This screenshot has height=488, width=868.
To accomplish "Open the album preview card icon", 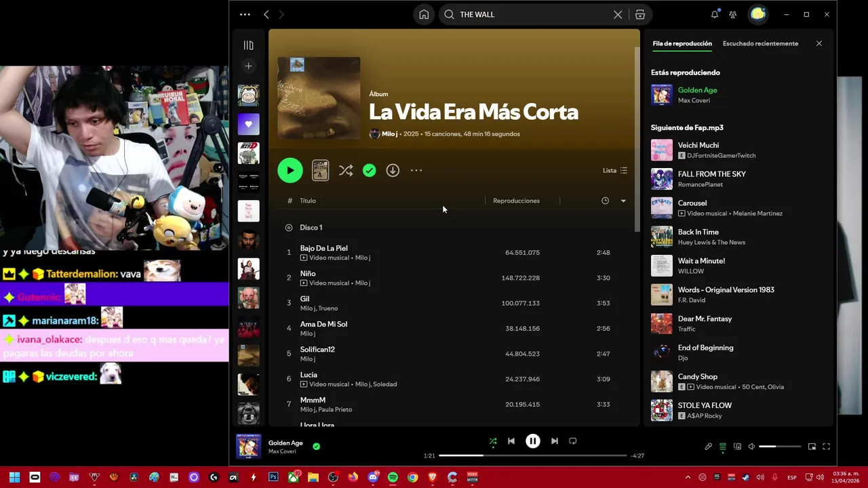I will pyautogui.click(x=320, y=170).
